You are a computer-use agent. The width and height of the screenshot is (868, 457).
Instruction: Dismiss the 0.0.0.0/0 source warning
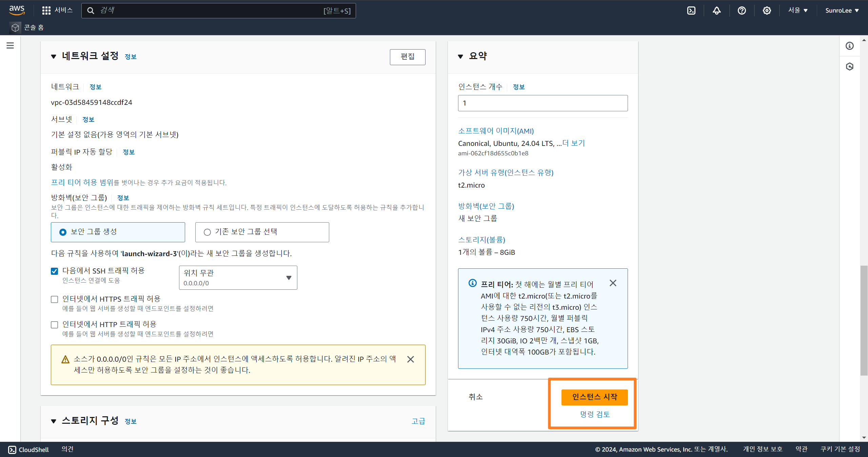coord(410,359)
